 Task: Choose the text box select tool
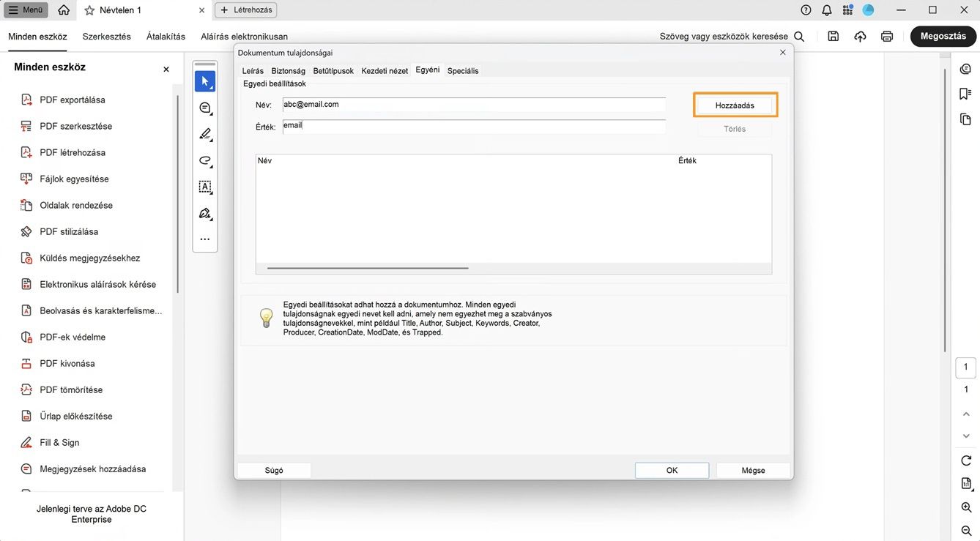click(x=205, y=187)
